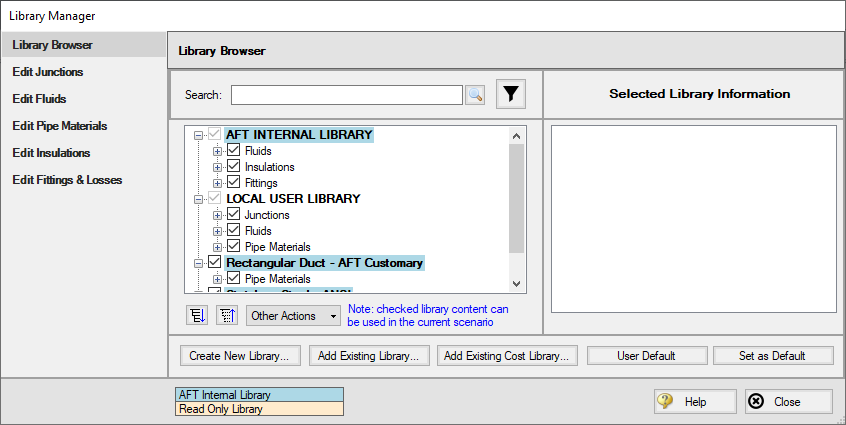The width and height of the screenshot is (846, 425).
Task: Expand AFT Internal Library Fluids node
Action: click(x=217, y=152)
